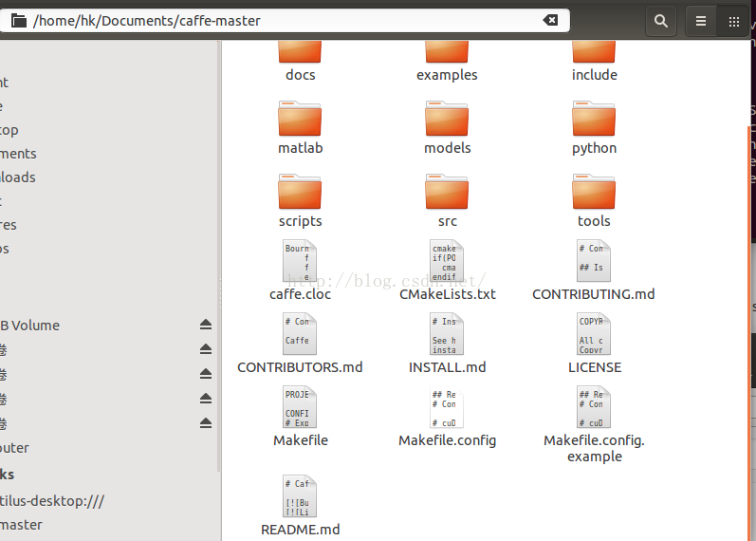Select the CONTRIBUTING.md file icon
Screen dimensions: 756x541
click(594, 261)
